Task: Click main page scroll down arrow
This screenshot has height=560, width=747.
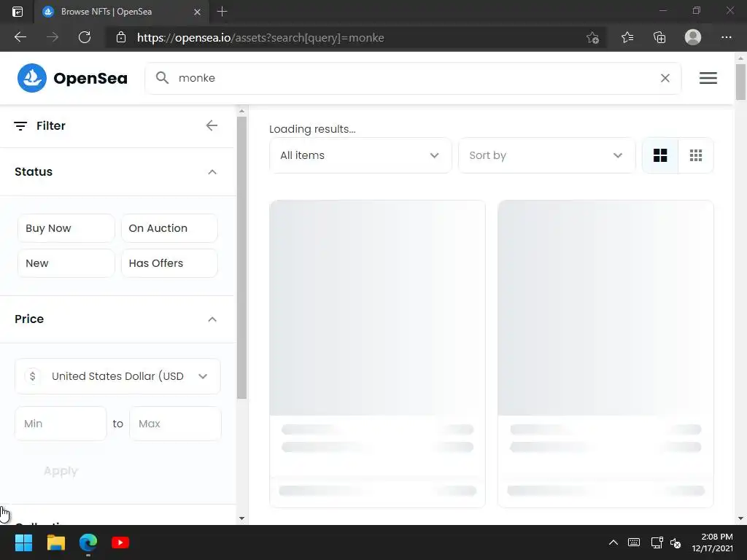Action: pos(740,518)
